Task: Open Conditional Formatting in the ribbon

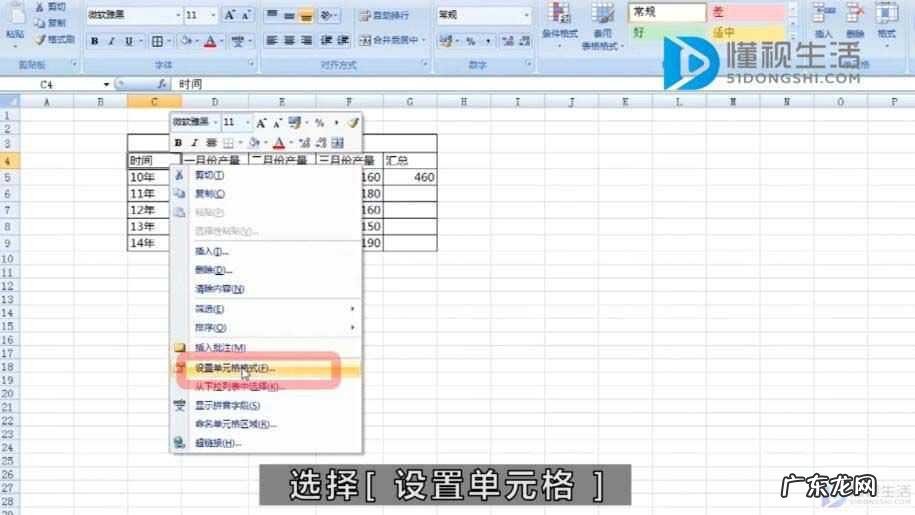Action: pyautogui.click(x=560, y=23)
